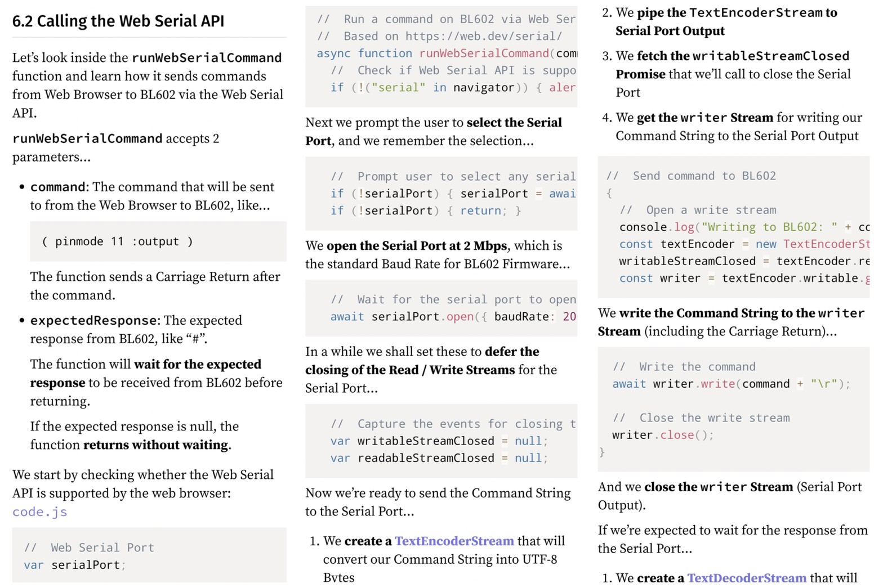Open the code.js source link
This screenshot has height=588, width=883.
pos(39,512)
